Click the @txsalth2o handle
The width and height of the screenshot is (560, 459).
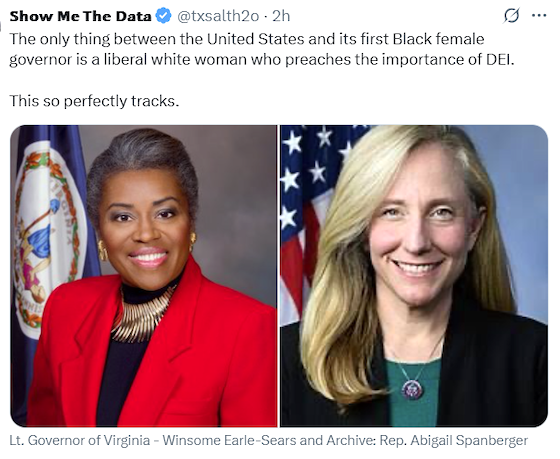click(x=218, y=16)
